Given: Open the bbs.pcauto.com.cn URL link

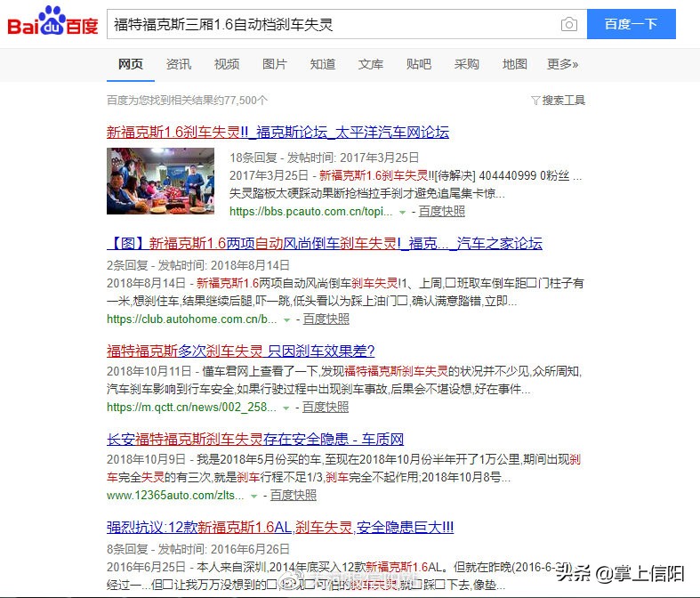Looking at the screenshot, I should point(311,211).
